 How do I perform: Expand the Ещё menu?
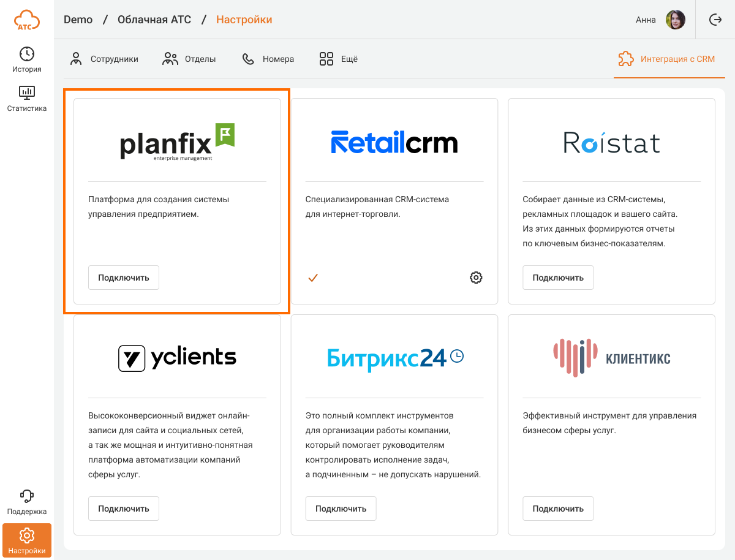[x=338, y=59]
